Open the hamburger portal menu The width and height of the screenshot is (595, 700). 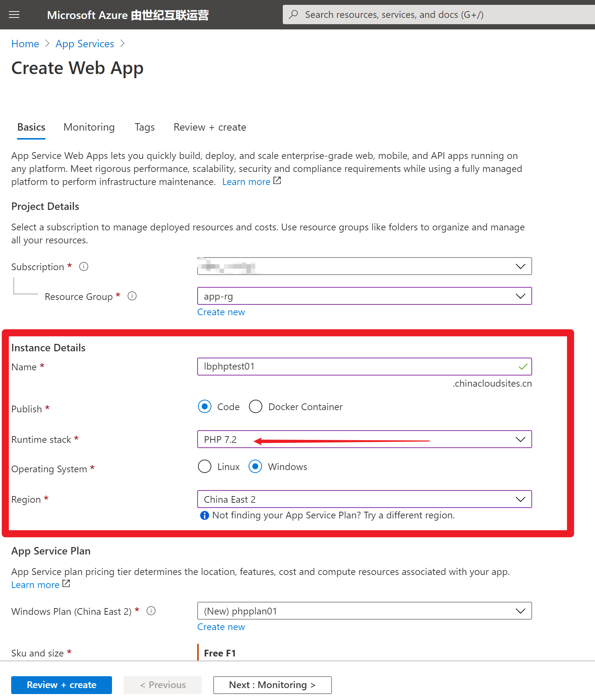[x=14, y=15]
